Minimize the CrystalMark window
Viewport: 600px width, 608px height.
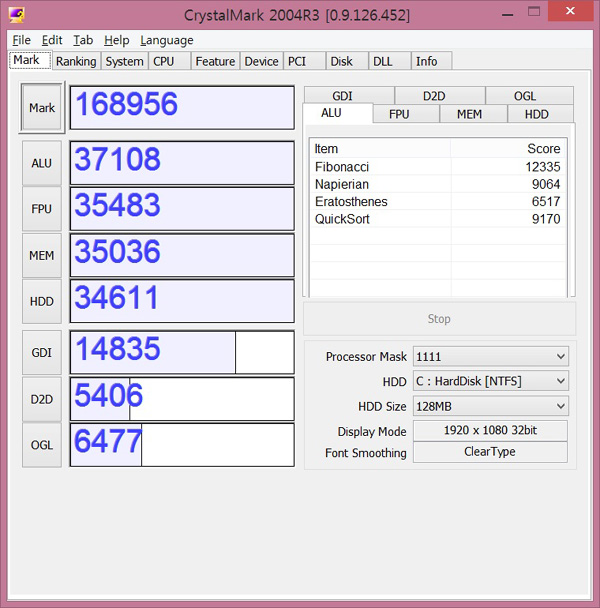coord(507,12)
